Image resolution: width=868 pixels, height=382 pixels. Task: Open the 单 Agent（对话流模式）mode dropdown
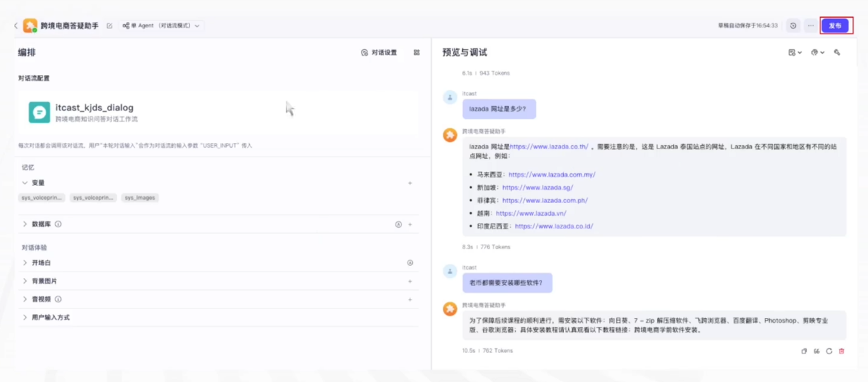(x=161, y=26)
